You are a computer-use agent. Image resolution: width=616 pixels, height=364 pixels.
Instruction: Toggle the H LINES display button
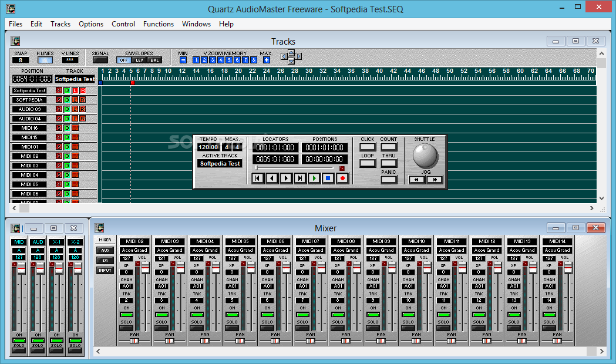click(x=45, y=60)
